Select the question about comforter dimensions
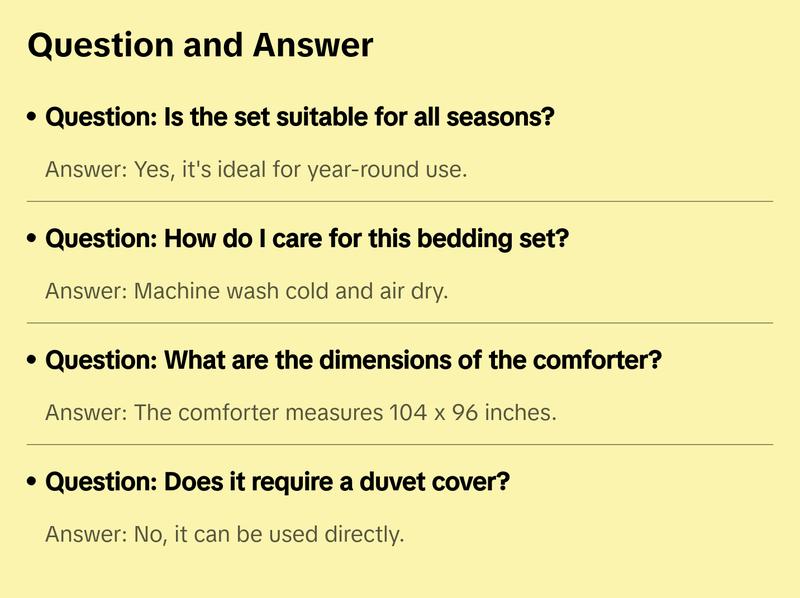Image resolution: width=800 pixels, height=598 pixels. click(354, 360)
